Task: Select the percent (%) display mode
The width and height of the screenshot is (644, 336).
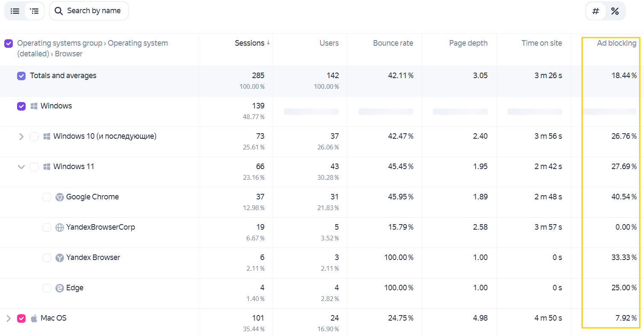Action: click(615, 11)
